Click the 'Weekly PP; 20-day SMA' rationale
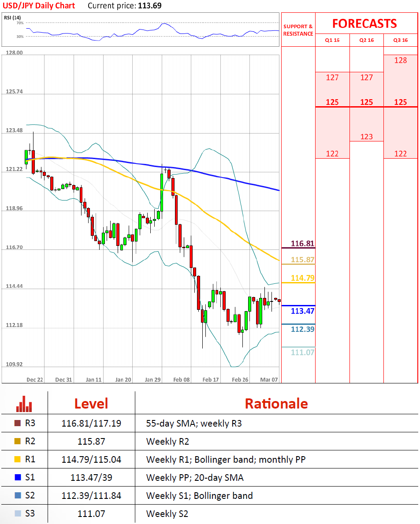This screenshot has width=420, height=524. coord(195,478)
